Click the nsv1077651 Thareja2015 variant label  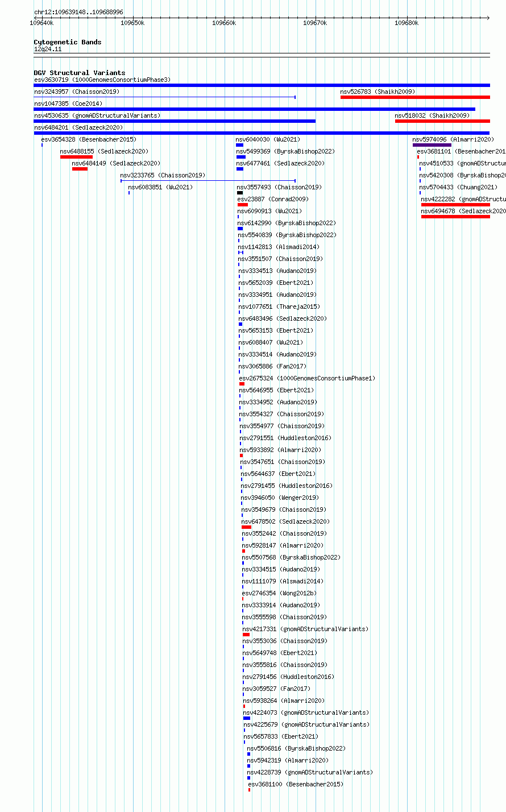point(279,306)
